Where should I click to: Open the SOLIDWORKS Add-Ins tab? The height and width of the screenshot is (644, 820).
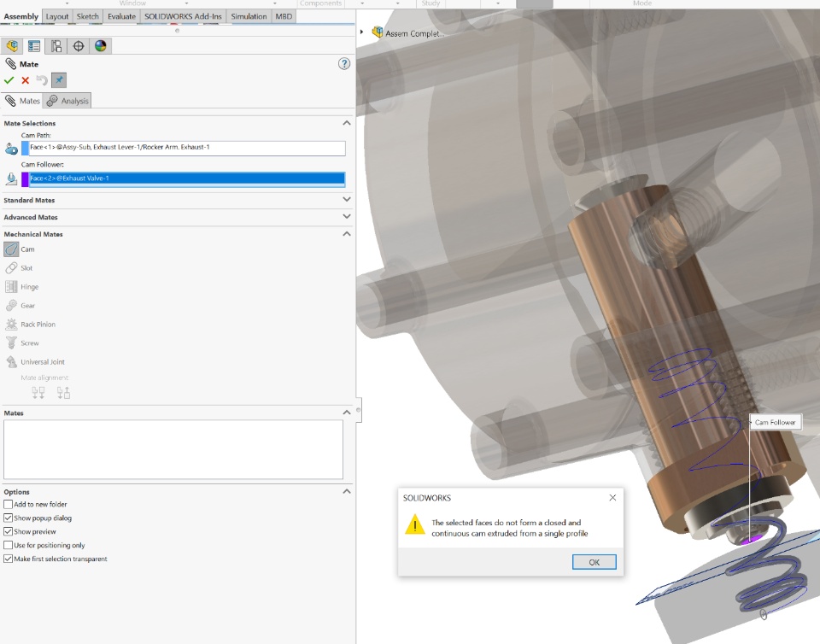tap(183, 16)
